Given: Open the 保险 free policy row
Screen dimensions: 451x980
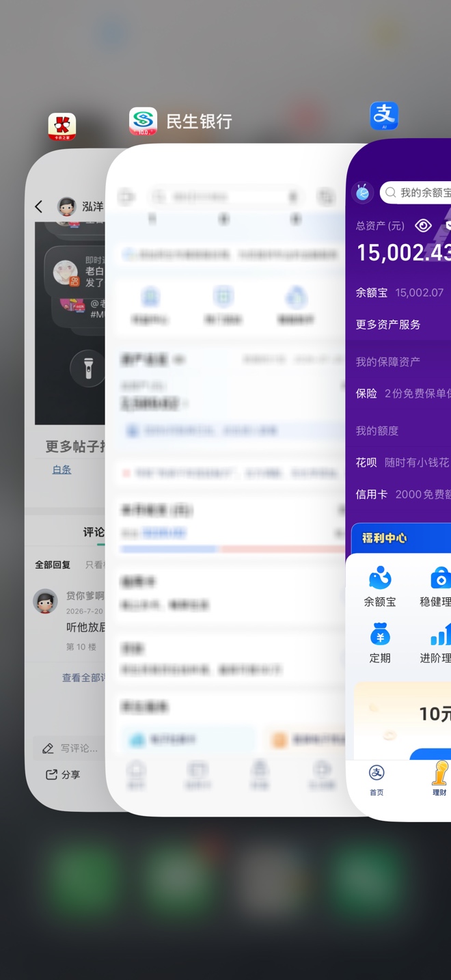Looking at the screenshot, I should 403,394.
